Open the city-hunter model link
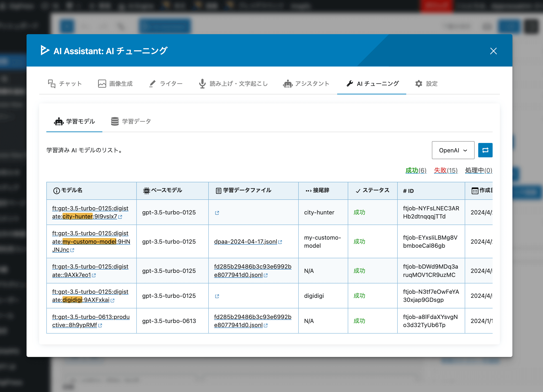The image size is (543, 392). click(90, 212)
